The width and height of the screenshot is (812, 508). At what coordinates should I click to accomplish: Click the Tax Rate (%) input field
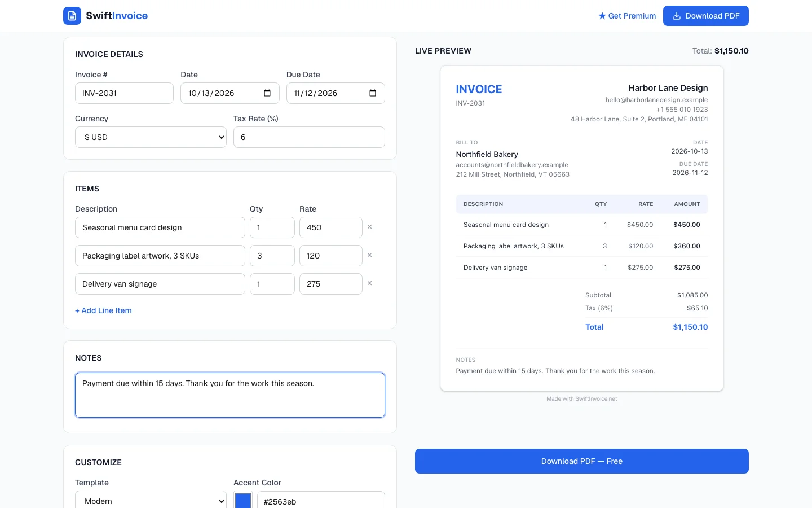tap(309, 137)
